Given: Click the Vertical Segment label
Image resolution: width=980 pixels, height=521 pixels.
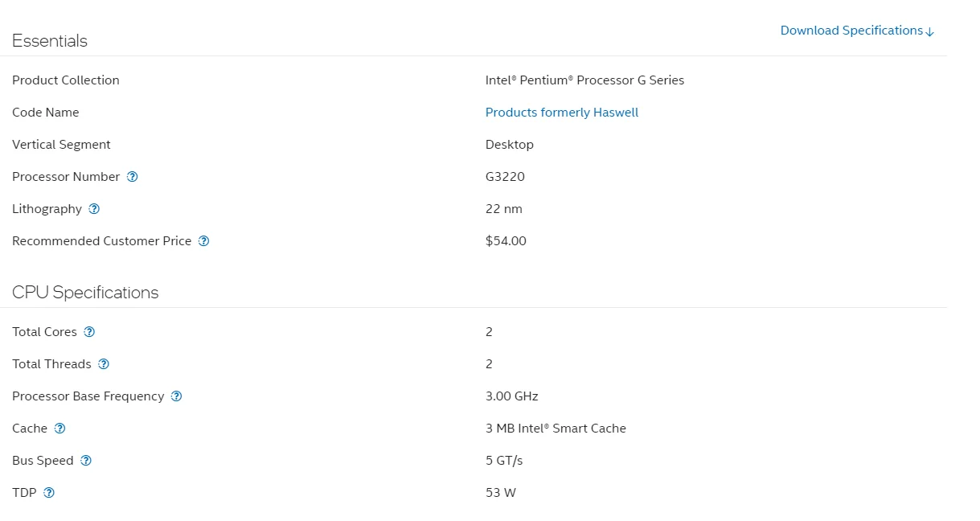Looking at the screenshot, I should pyautogui.click(x=61, y=145).
